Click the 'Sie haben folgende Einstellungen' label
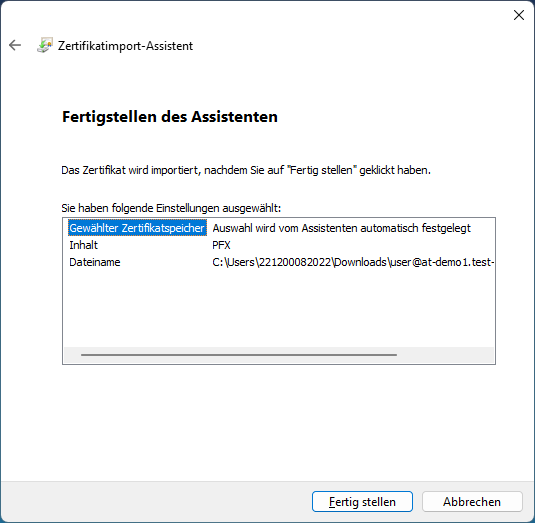This screenshot has width=535, height=523. coord(171,208)
